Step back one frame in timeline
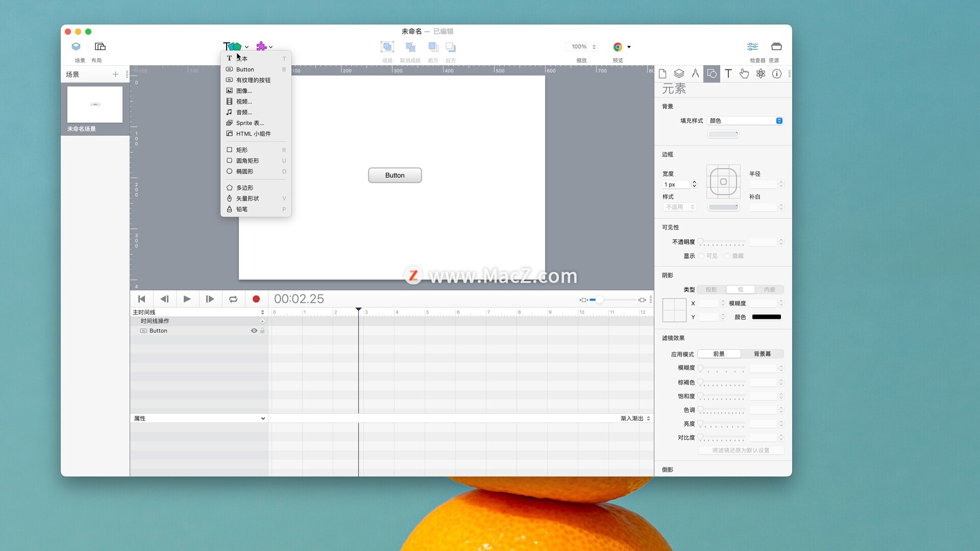Image resolution: width=980 pixels, height=551 pixels. [x=164, y=299]
